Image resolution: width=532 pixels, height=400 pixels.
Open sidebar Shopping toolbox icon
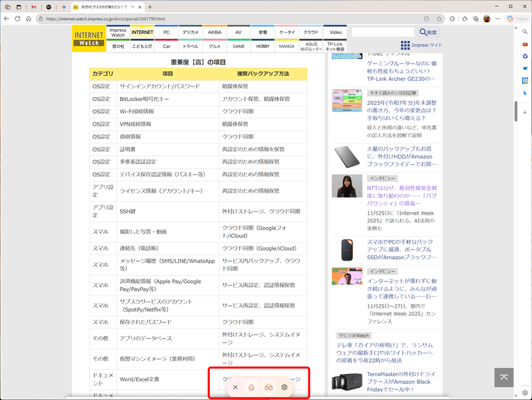(x=525, y=44)
